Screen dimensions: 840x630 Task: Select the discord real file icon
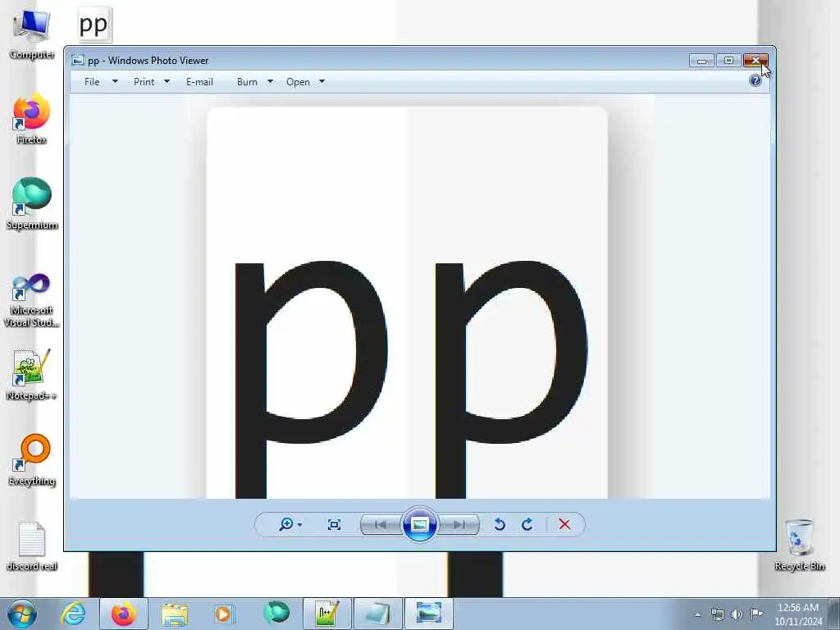coord(32,546)
